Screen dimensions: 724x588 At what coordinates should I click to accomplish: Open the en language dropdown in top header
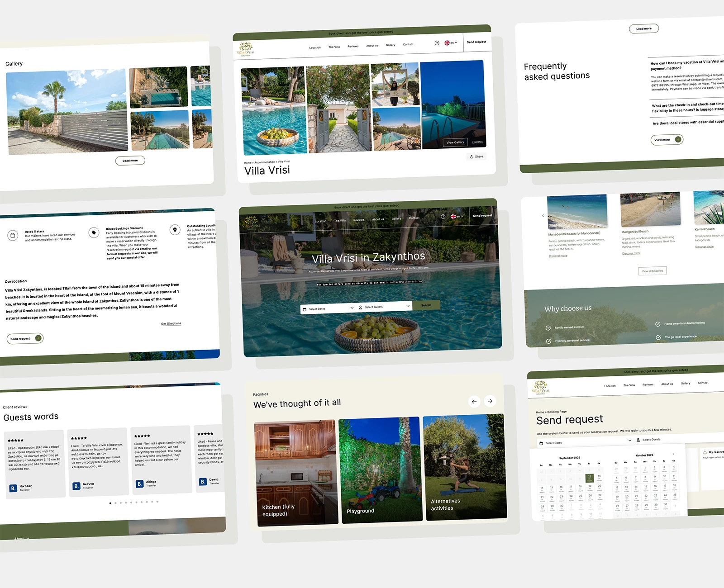[x=451, y=43]
